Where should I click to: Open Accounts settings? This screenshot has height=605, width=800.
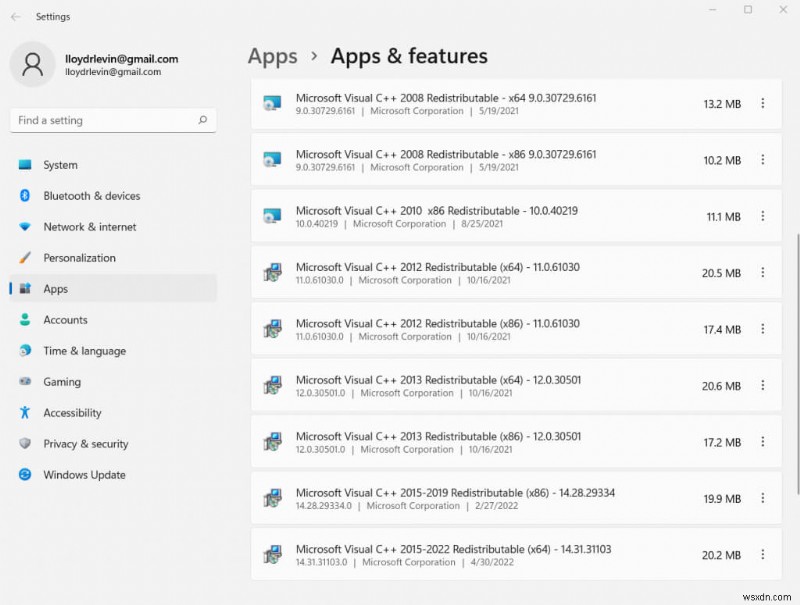coord(113,320)
